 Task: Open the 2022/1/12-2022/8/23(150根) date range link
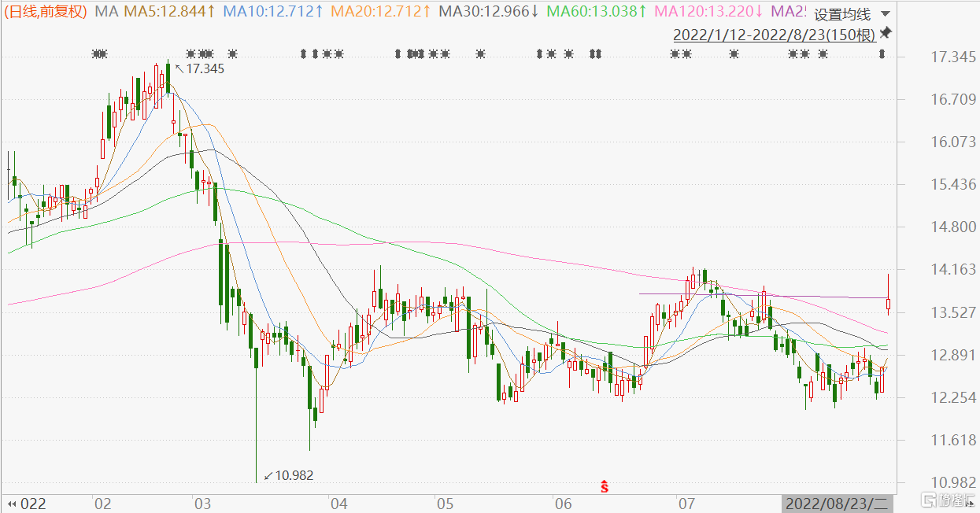[x=774, y=35]
